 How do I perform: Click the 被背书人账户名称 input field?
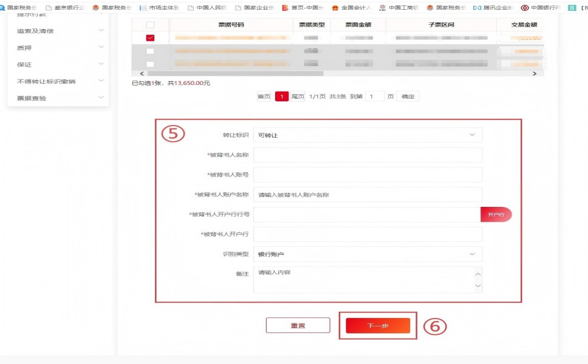point(367,195)
